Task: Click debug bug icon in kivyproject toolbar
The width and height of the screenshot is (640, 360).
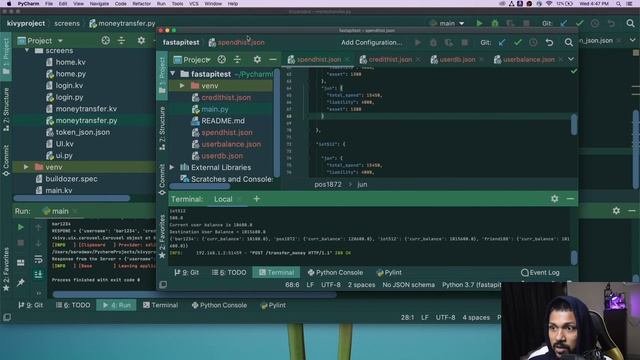Action: pos(495,23)
